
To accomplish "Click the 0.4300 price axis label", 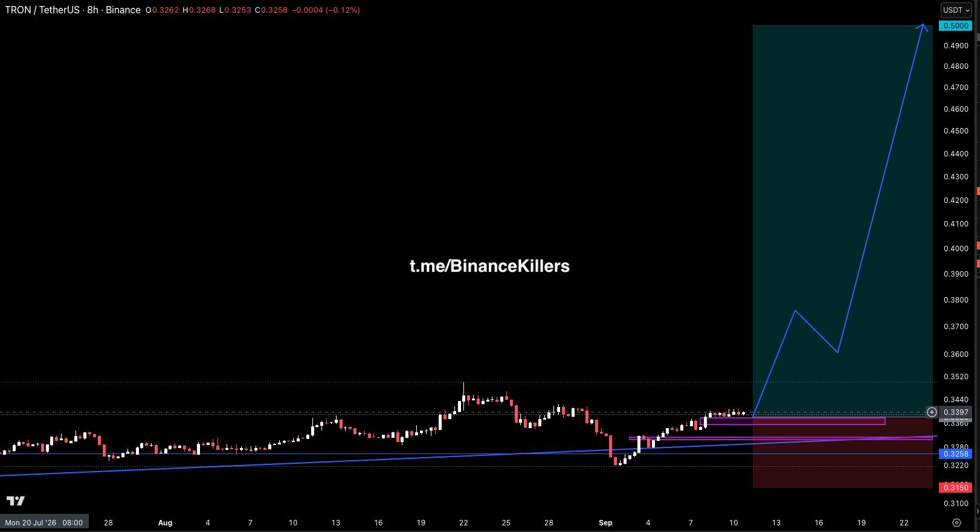I will [x=955, y=177].
